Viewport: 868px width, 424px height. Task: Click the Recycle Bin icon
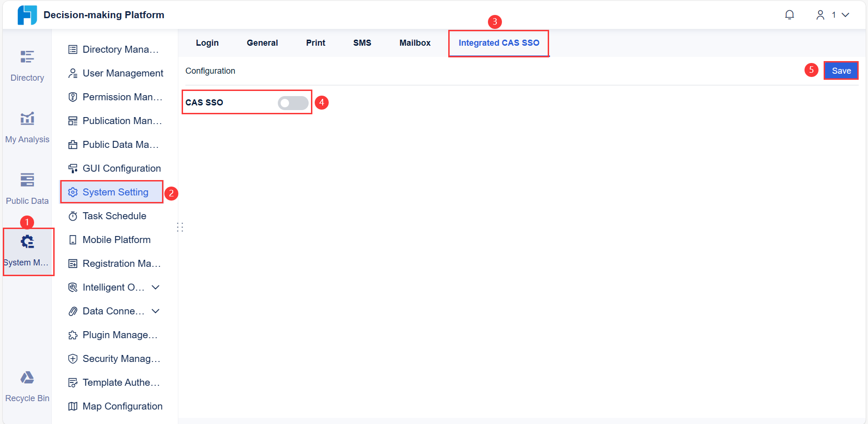[x=27, y=378]
